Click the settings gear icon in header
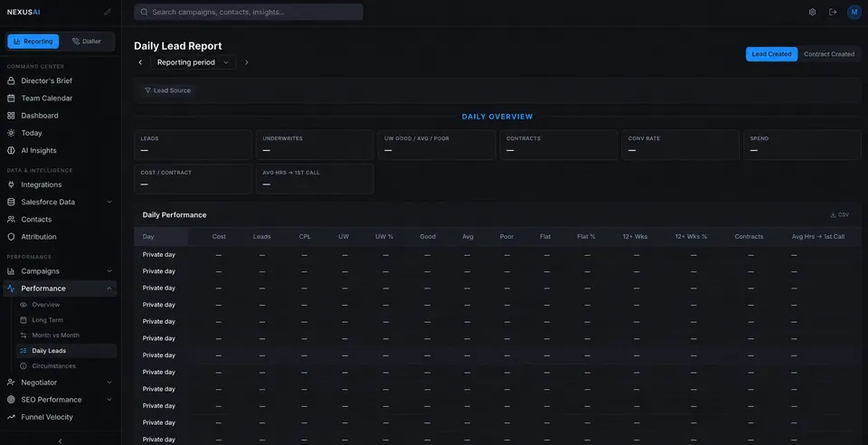 tap(812, 12)
